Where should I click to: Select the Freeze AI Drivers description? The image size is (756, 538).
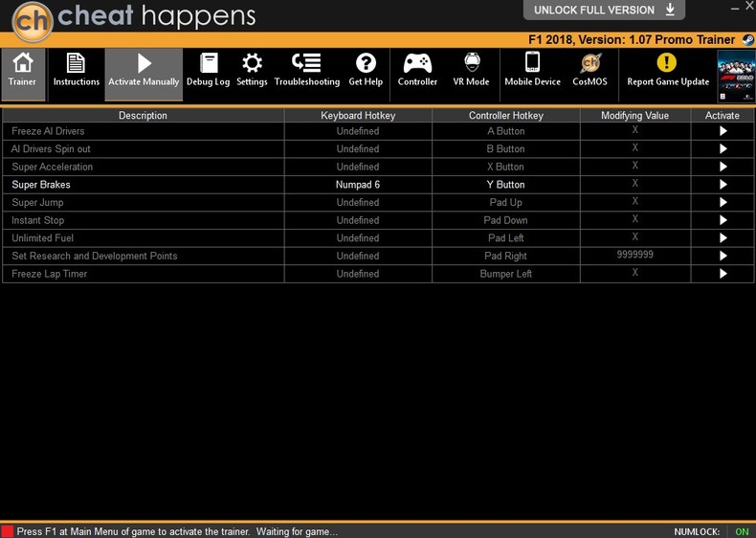point(48,131)
